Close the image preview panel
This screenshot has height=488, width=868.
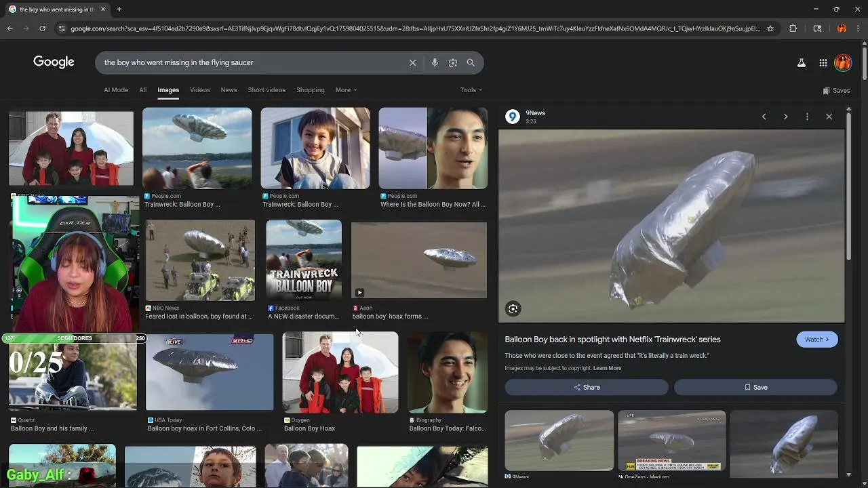click(x=829, y=117)
